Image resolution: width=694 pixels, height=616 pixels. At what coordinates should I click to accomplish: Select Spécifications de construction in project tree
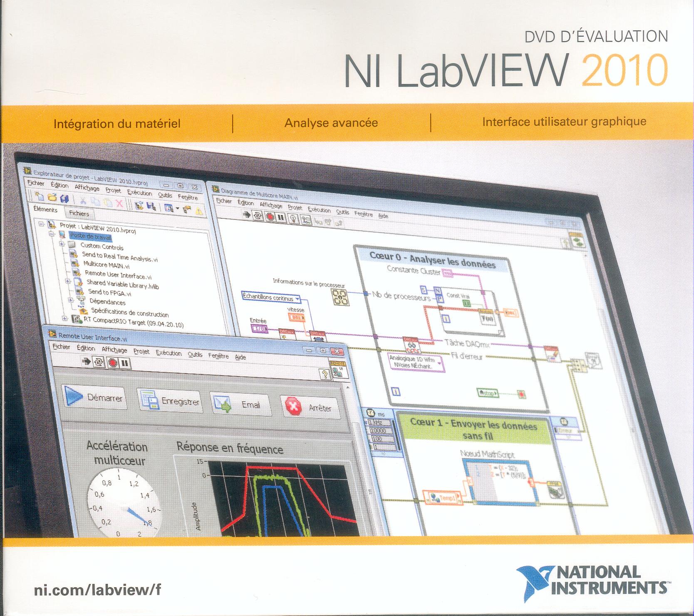click(x=130, y=313)
